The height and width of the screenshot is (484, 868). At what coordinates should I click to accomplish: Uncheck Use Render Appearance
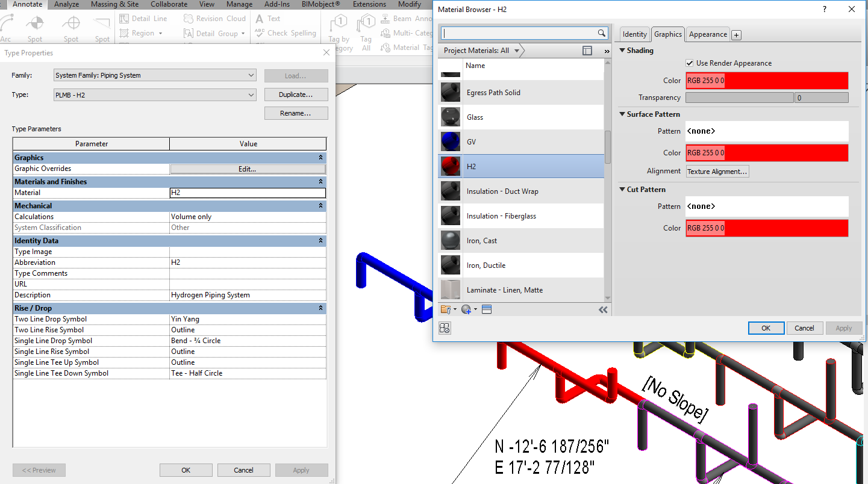(x=690, y=63)
